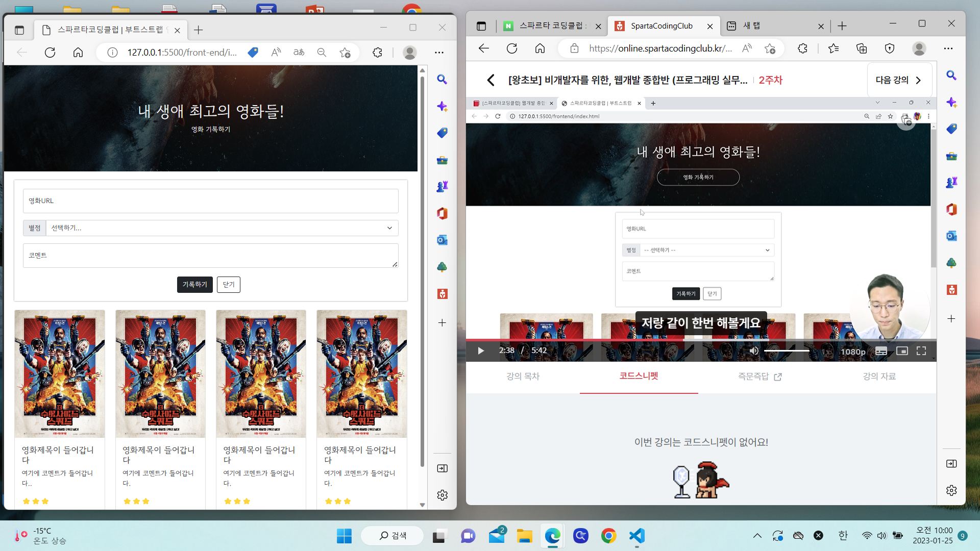Open taskbar 검색 search box
This screenshot has height=551, width=980.
tap(393, 536)
